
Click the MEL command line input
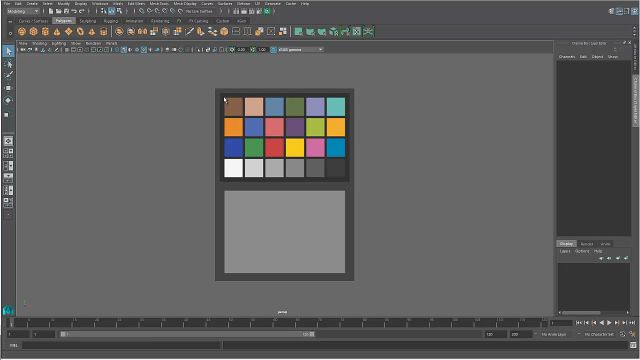[122, 345]
